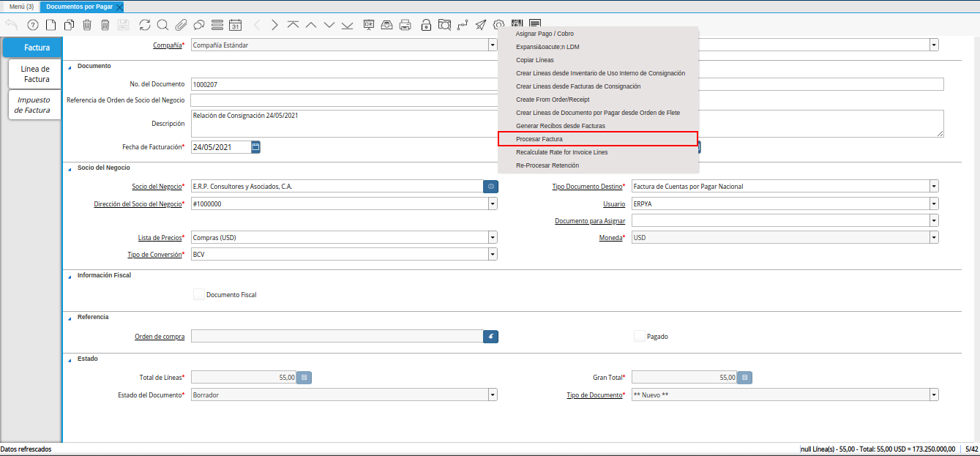Enable the Documento Fiscal checkbox
The image size is (980, 456).
click(198, 294)
